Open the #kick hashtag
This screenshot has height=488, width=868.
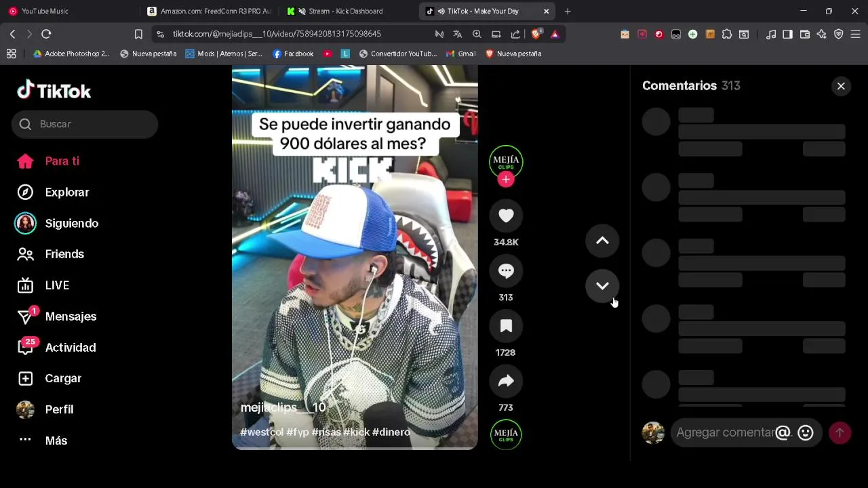click(x=357, y=432)
